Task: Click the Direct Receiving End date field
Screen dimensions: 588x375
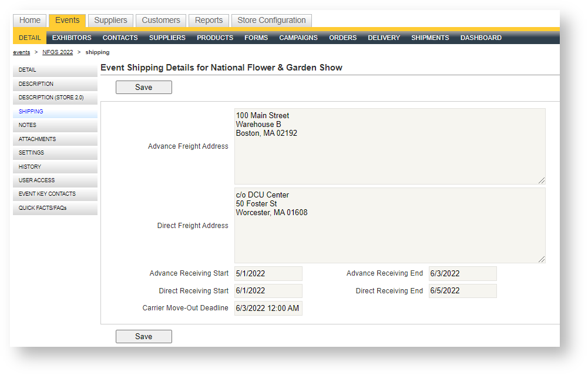Action: click(463, 291)
